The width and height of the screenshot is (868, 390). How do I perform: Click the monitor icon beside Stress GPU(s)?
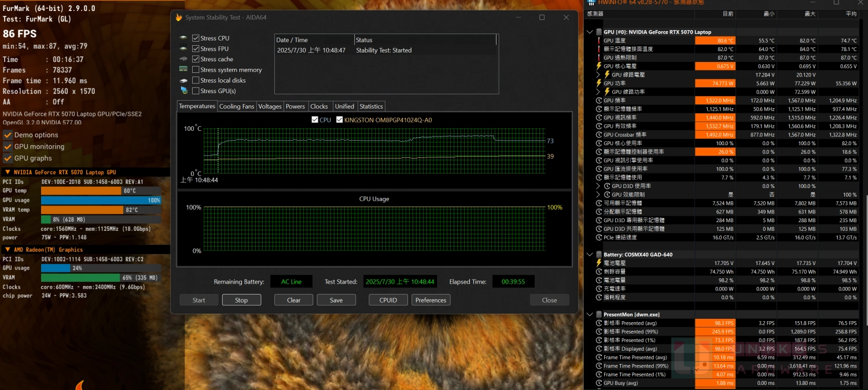[183, 91]
